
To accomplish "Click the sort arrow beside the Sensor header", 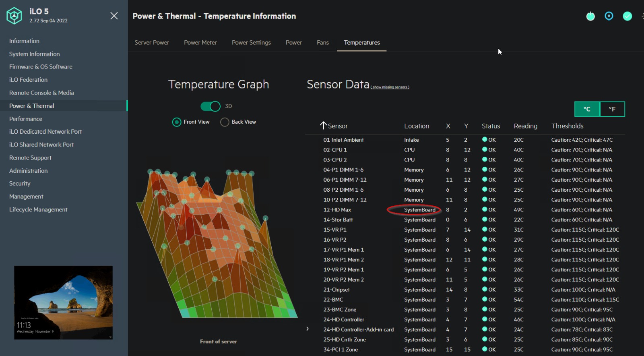I will tap(323, 126).
